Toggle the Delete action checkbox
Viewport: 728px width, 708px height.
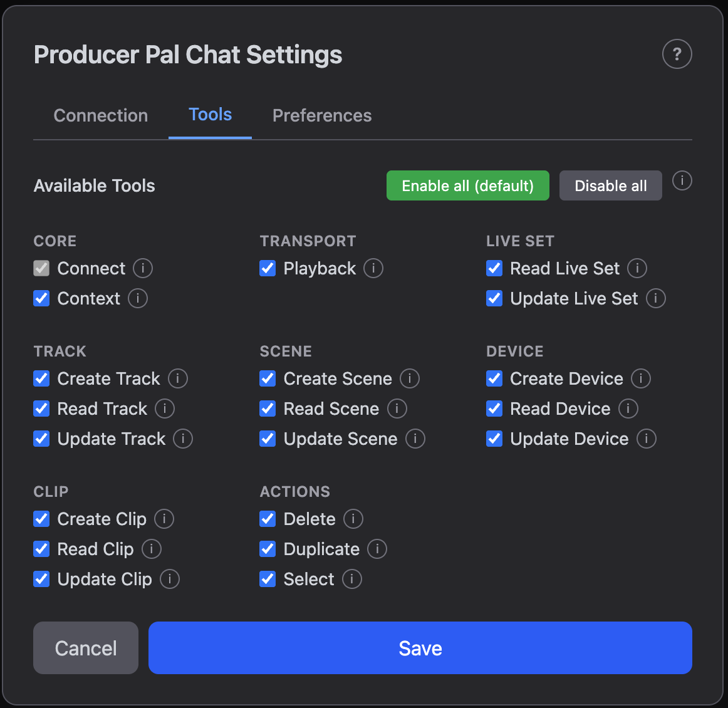pos(268,519)
